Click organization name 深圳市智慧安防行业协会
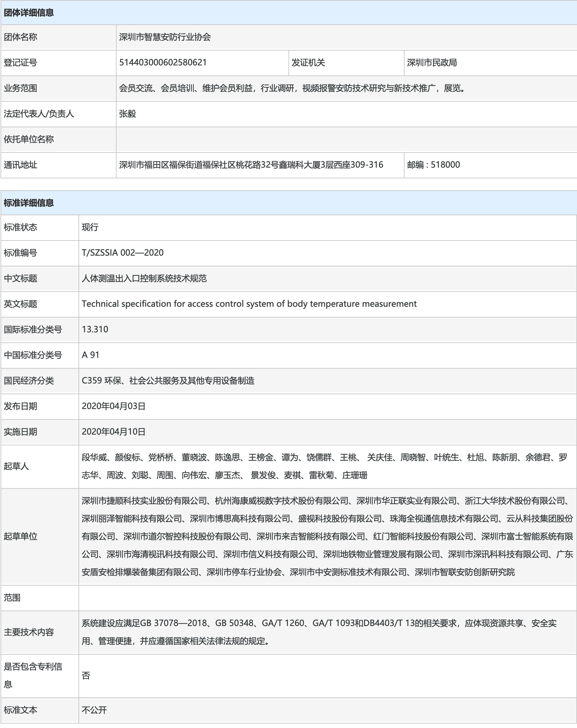The height and width of the screenshot is (728, 577). click(165, 37)
